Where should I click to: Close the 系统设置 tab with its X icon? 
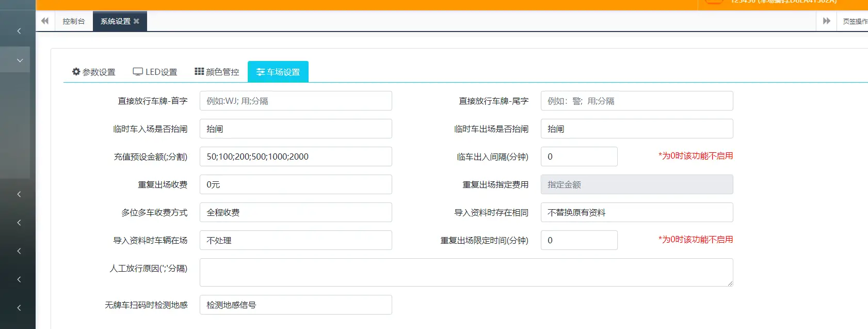click(136, 21)
